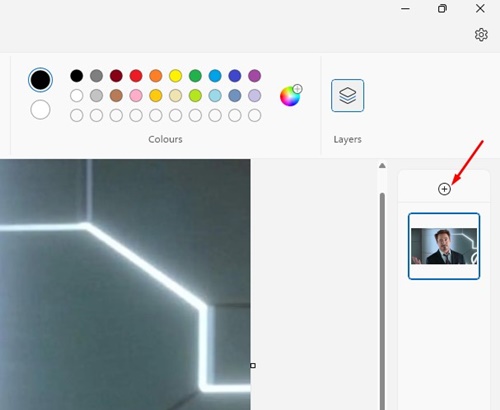Pick the orange colour swatch
This screenshot has width=500, height=410.
156,76
